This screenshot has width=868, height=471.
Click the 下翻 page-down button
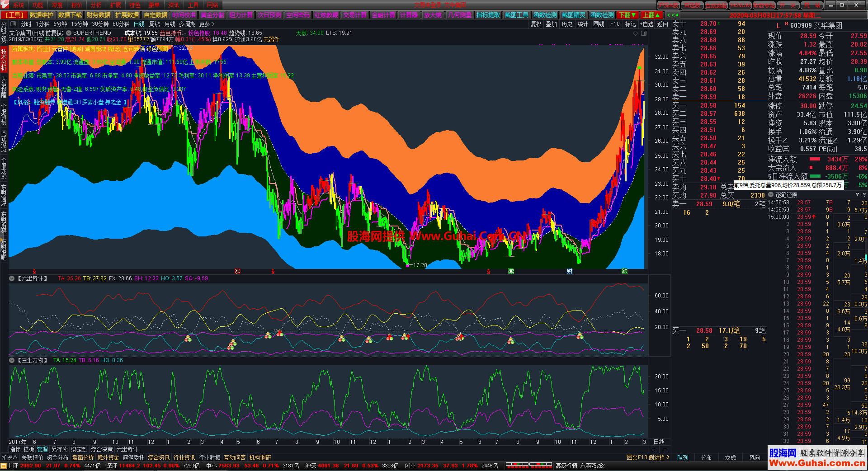tap(628, 15)
